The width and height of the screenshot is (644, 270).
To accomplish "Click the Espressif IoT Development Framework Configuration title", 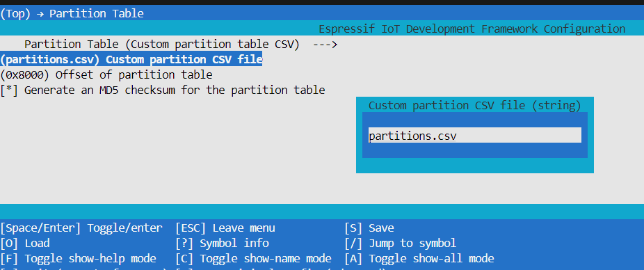I will [472, 29].
